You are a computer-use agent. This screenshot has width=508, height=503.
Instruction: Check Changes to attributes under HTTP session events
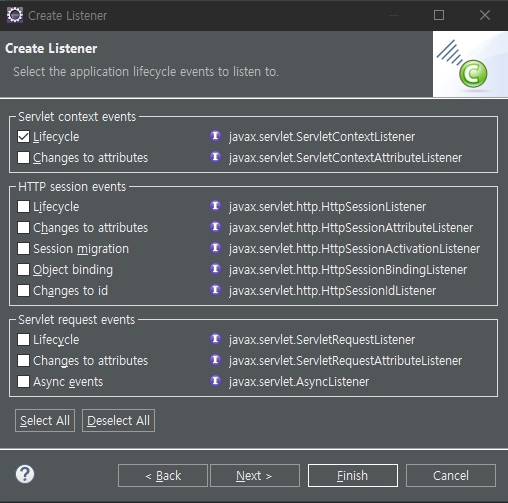(23, 228)
